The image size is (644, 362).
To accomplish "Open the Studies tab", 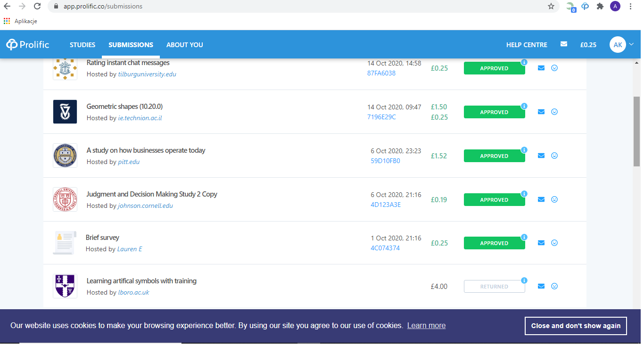I will coord(83,45).
